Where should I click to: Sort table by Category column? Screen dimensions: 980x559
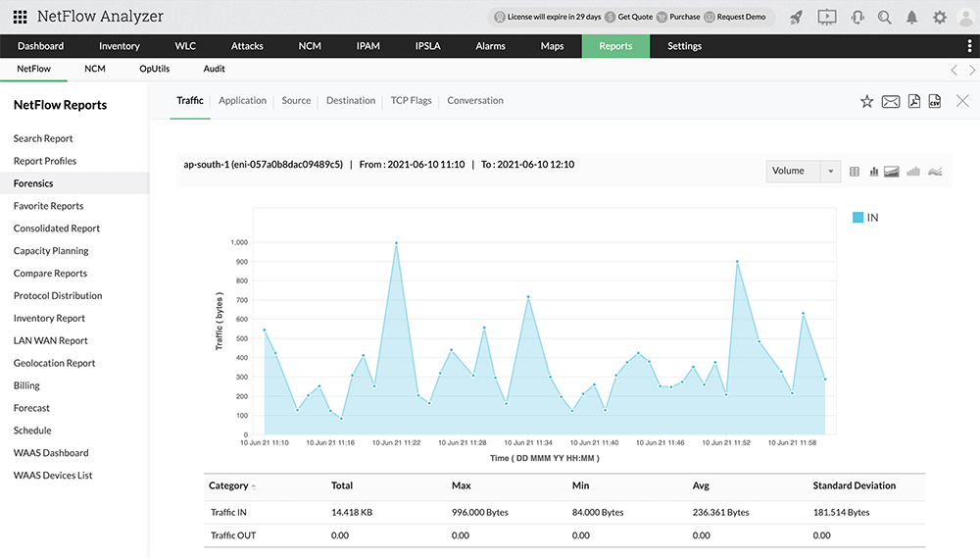pyautogui.click(x=229, y=485)
